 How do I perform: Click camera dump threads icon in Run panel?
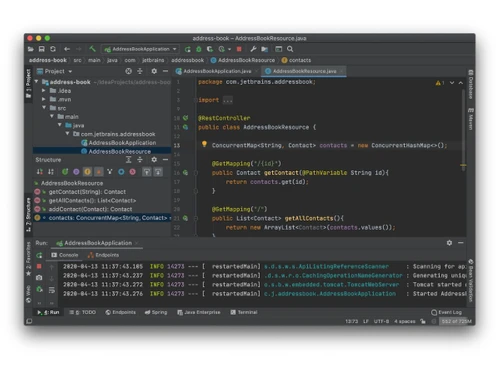39,278
